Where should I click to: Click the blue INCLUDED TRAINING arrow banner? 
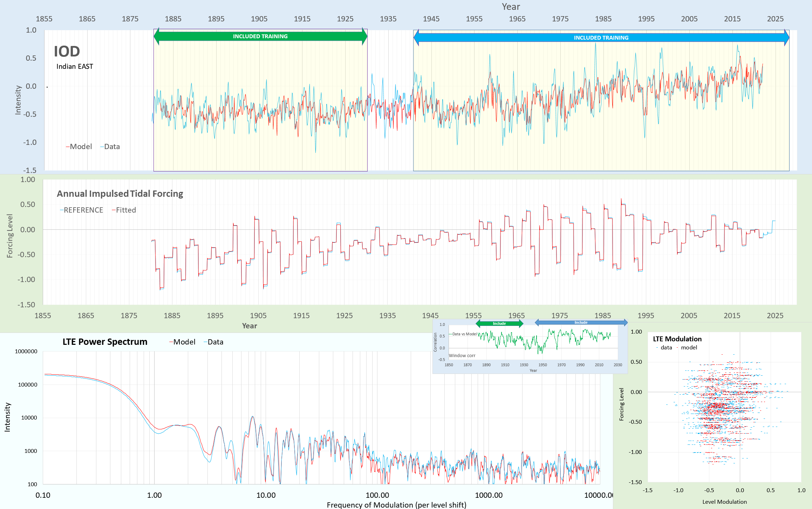click(x=601, y=38)
